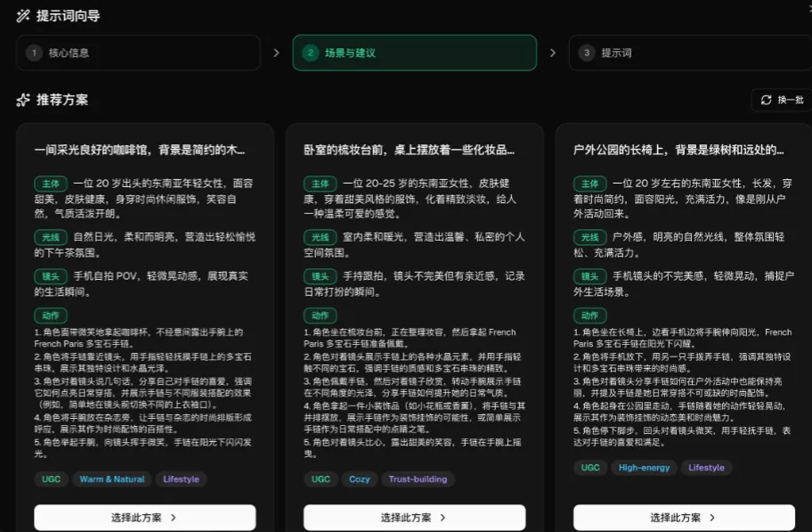
Task: Select the 场景与建议 step tab
Action: (414, 53)
